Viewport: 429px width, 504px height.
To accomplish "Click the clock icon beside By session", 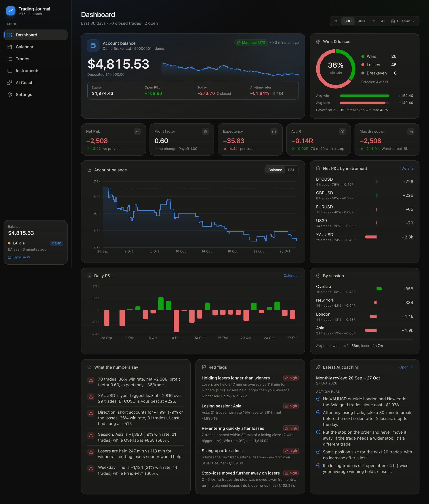I will point(318,276).
